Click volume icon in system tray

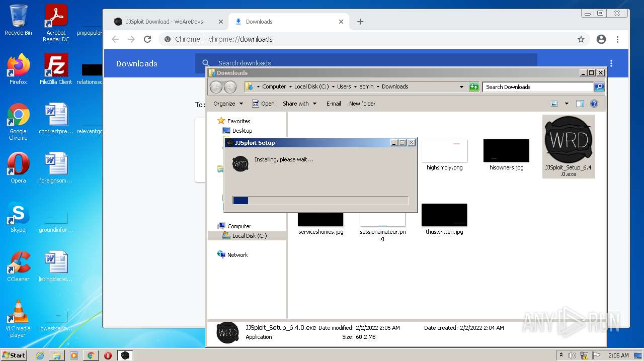tap(572, 355)
